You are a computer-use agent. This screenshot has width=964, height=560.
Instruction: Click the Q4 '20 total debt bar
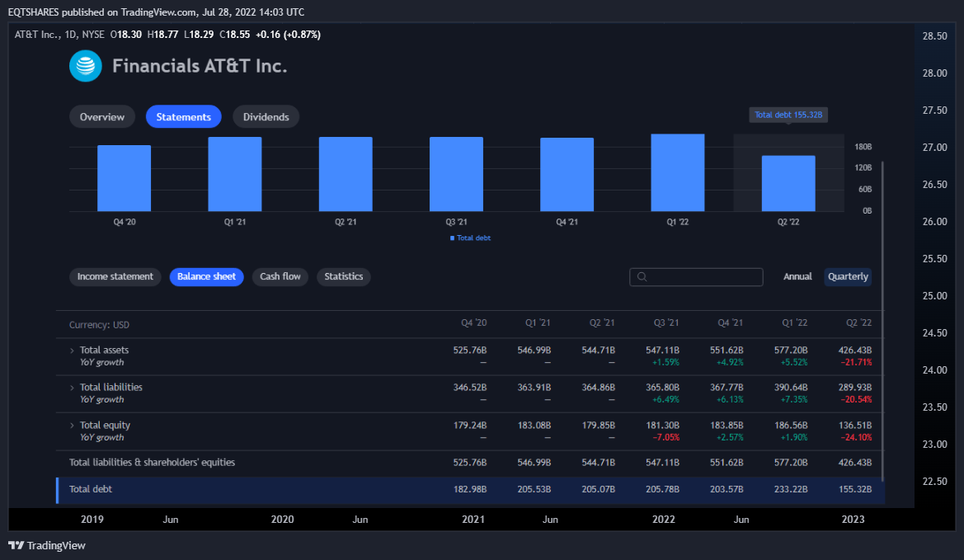coord(125,178)
